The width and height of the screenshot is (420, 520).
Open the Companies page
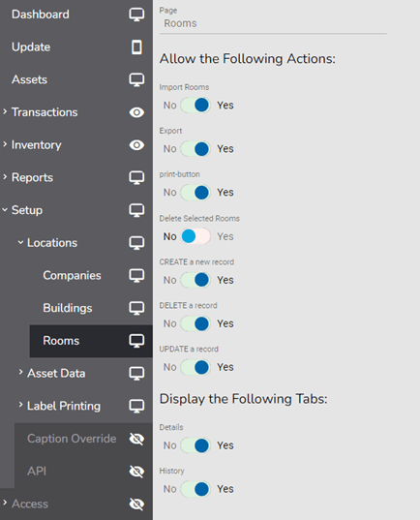click(x=72, y=276)
